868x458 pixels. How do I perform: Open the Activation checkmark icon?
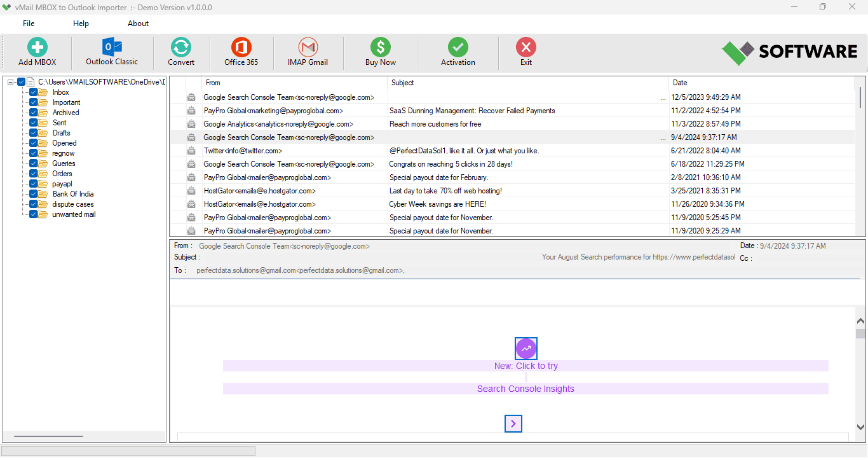(458, 48)
